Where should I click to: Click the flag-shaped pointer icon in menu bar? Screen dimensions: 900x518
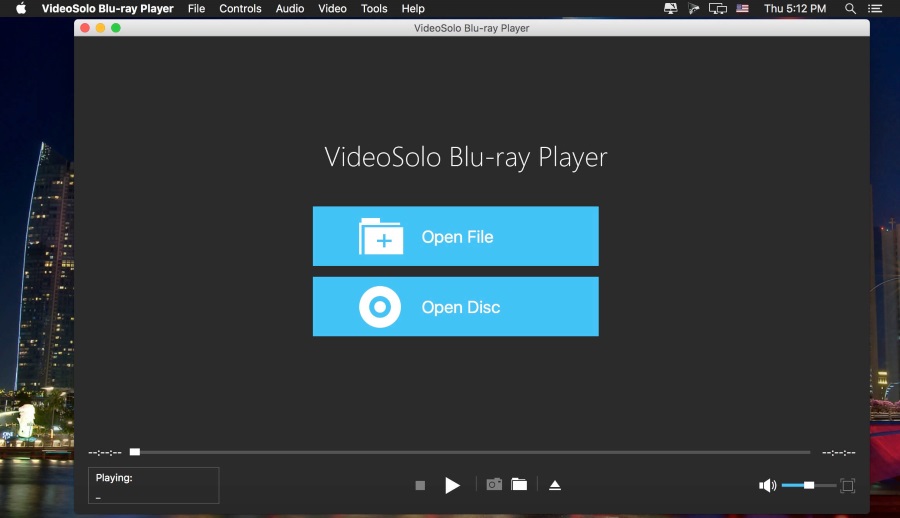coord(693,9)
